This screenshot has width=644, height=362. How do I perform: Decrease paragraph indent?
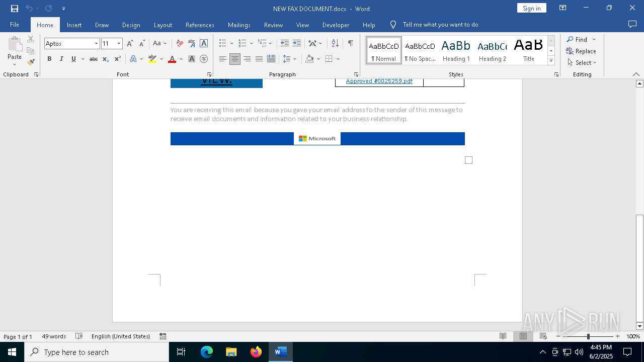(x=285, y=44)
